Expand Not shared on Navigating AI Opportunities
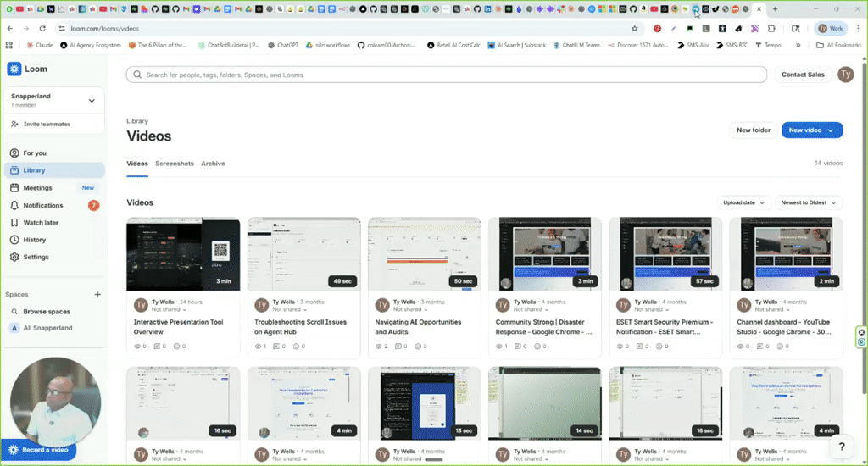 (x=410, y=310)
